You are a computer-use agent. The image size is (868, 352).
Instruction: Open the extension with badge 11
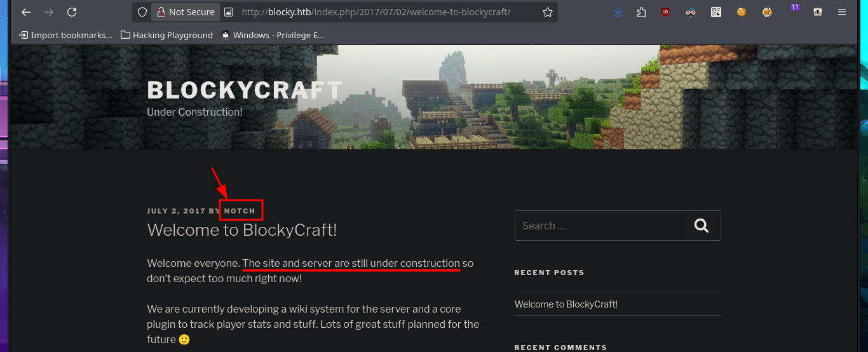point(793,11)
